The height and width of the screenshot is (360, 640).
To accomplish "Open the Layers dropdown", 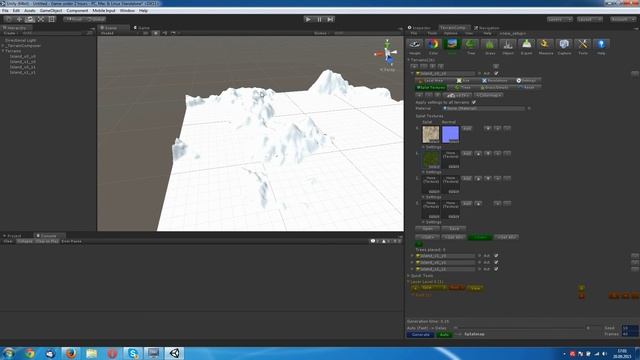I will click(560, 19).
